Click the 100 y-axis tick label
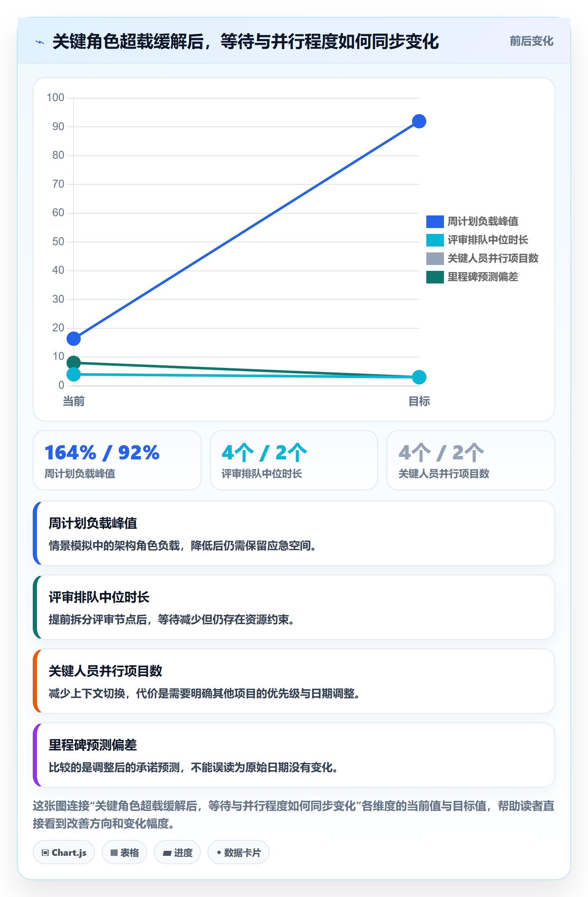The height and width of the screenshot is (897, 588). click(x=55, y=97)
